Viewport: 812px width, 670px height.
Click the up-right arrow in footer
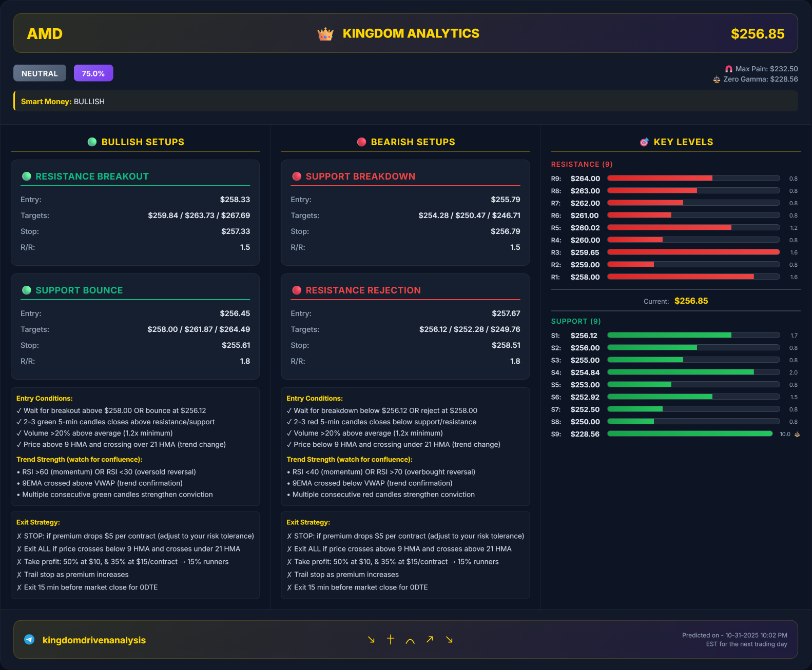click(430, 639)
